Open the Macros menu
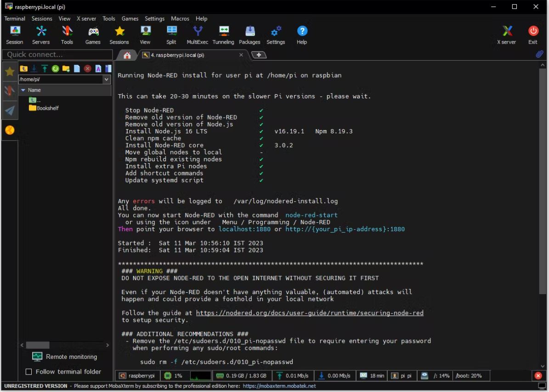This screenshot has width=549, height=392. 180,18
